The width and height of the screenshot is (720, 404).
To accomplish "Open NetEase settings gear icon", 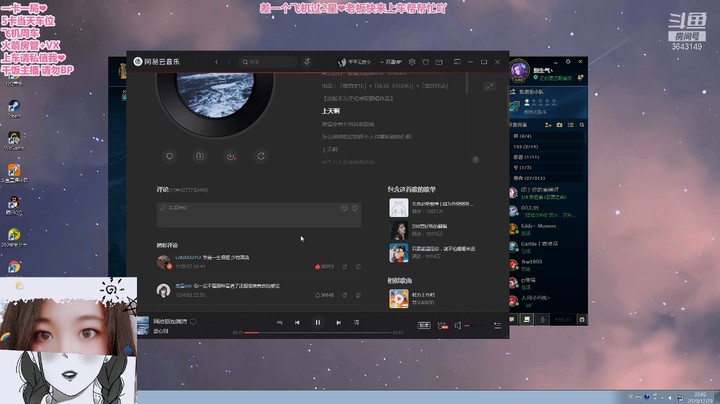I will [x=412, y=62].
